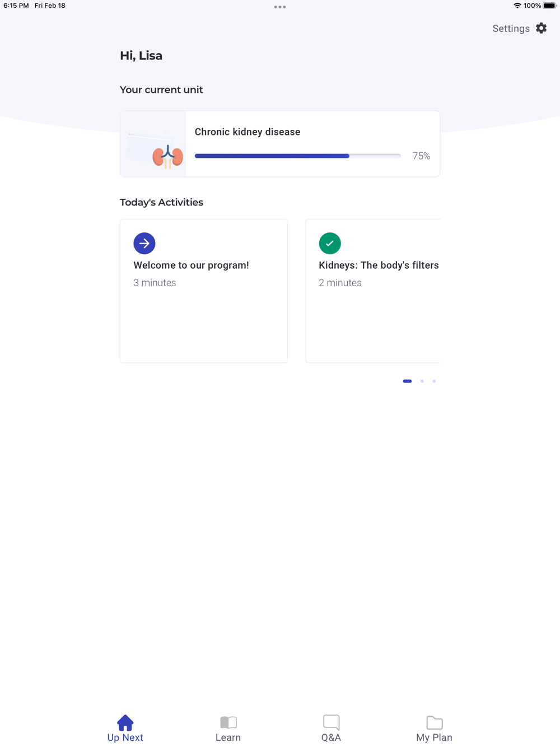
Task: Select the Up Next home icon
Action: tap(125, 722)
